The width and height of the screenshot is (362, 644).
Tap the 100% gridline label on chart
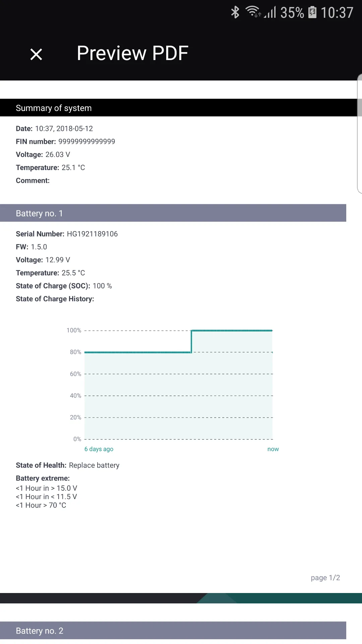[x=74, y=330]
